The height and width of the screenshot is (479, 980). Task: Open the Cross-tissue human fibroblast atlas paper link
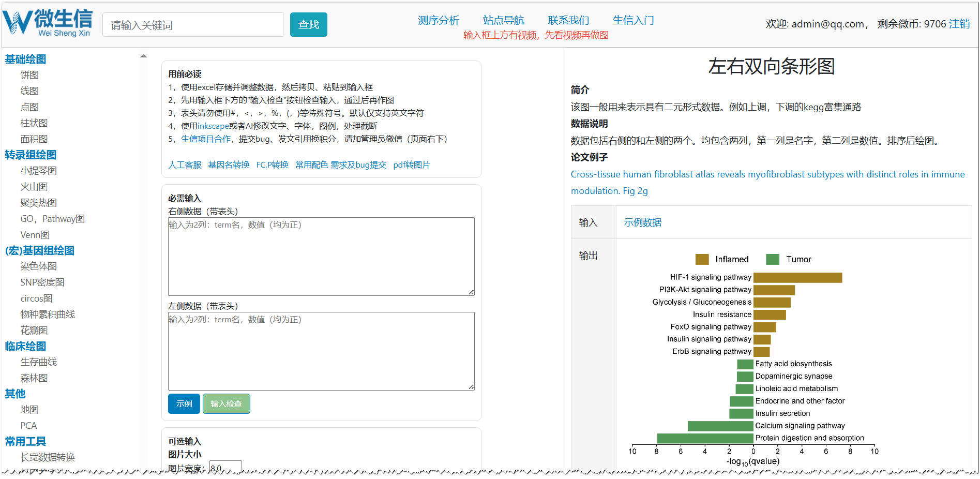click(x=767, y=183)
